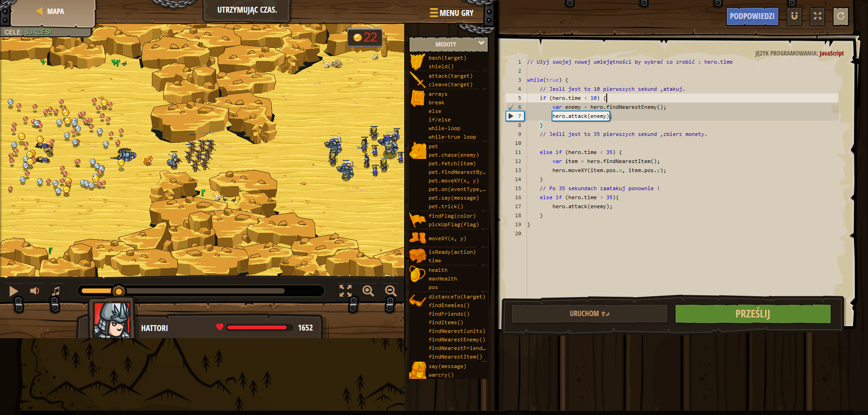868x415 pixels.
Task: Click the pet wolf icon
Action: pos(418,151)
